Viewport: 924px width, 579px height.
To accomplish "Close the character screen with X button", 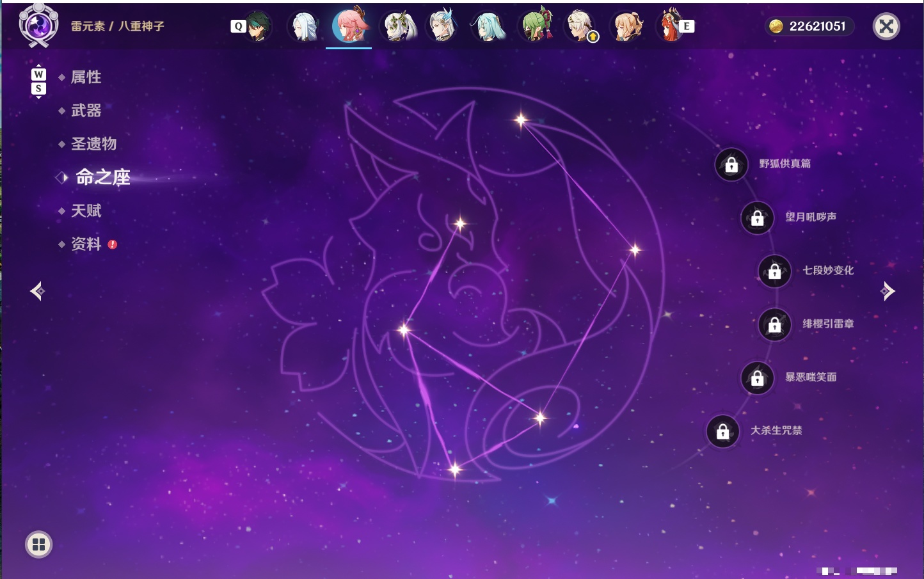I will (x=886, y=26).
